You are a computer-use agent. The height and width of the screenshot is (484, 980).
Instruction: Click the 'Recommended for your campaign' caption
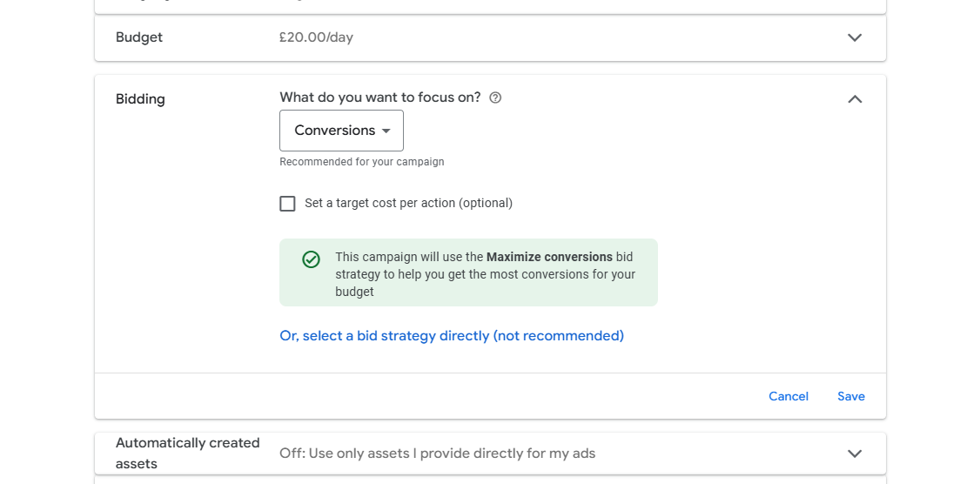pyautogui.click(x=361, y=162)
